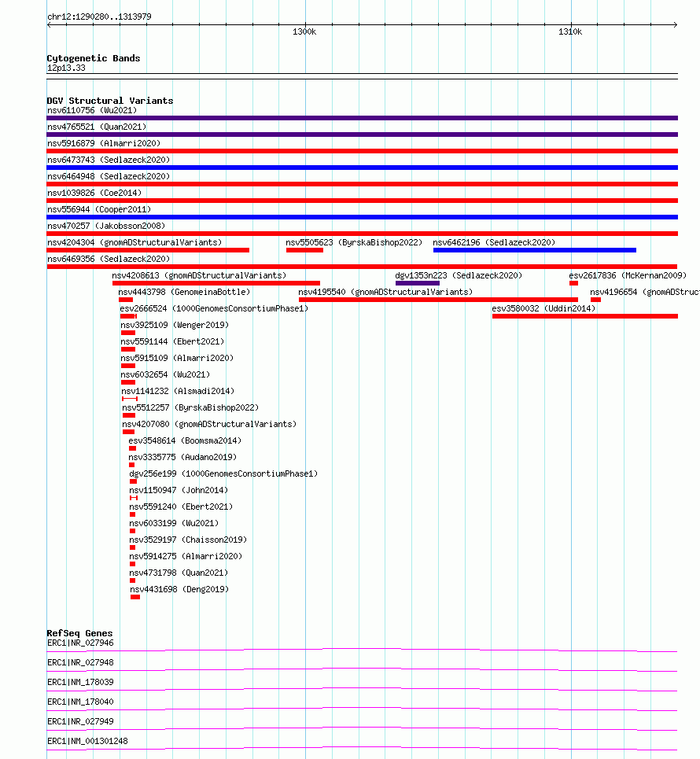Click nsv3529197 (Chaisson2019) label
Screen dimensions: 700x759
click(188, 540)
